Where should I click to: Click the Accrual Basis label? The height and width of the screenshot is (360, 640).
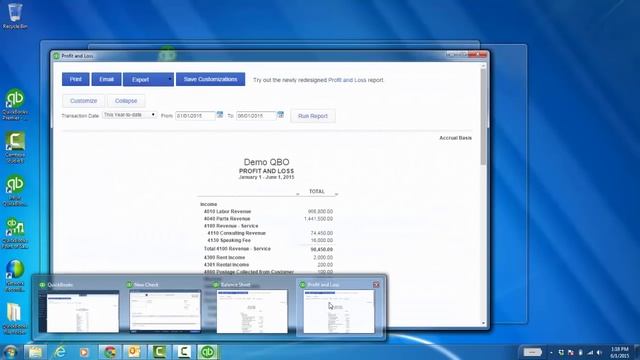click(x=456, y=138)
